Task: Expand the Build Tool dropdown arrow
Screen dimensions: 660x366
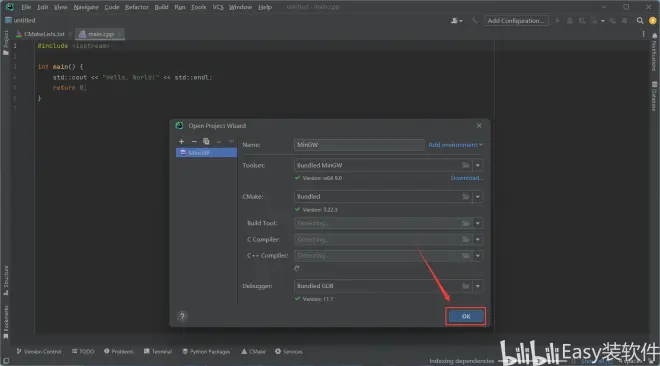Action: pyautogui.click(x=478, y=223)
